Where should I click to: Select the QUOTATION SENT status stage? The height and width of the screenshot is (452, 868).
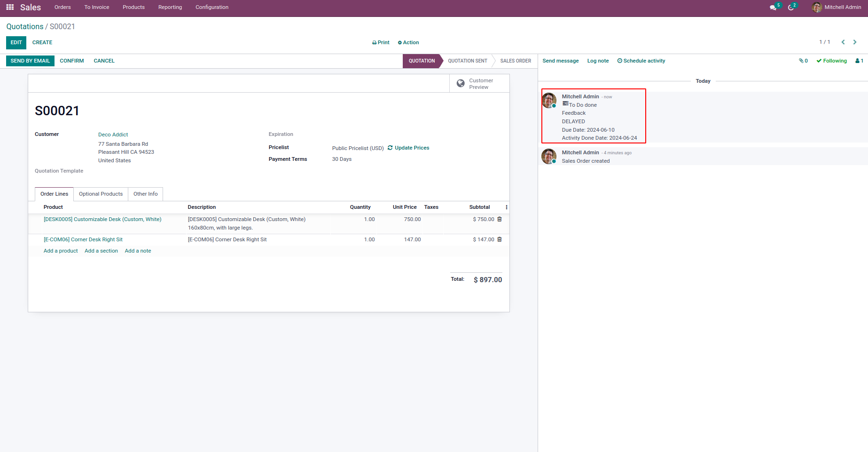pos(468,61)
